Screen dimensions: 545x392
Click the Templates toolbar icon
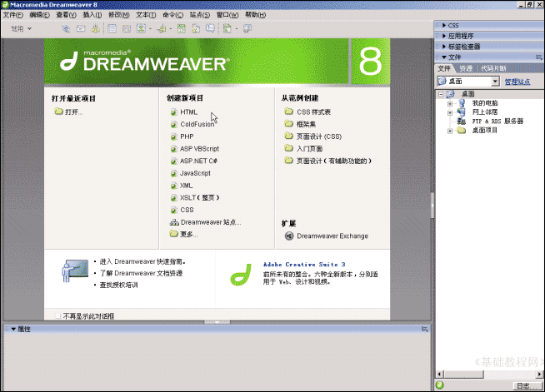(x=227, y=29)
